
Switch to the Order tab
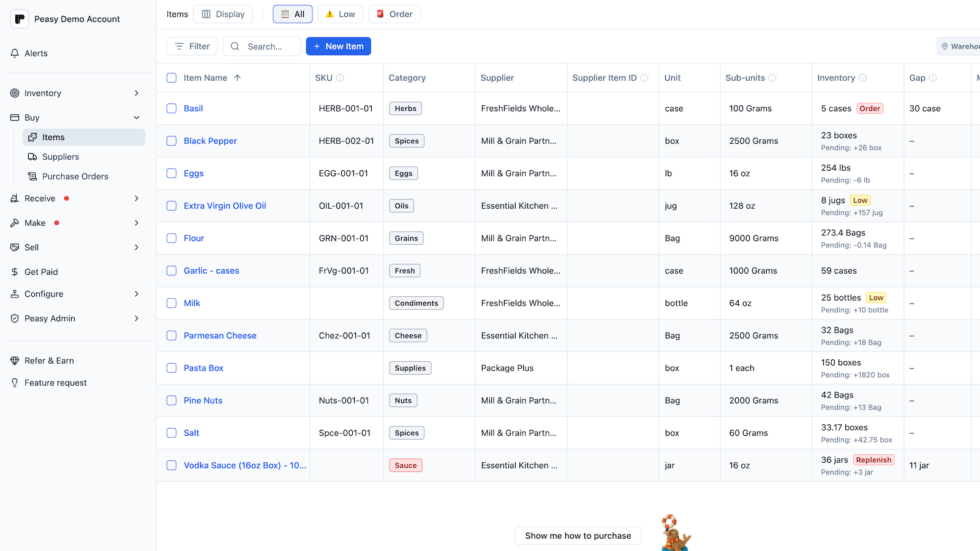(394, 13)
